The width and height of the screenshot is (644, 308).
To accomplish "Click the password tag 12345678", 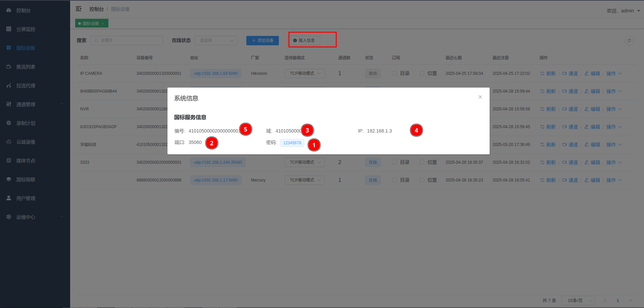I will [292, 143].
